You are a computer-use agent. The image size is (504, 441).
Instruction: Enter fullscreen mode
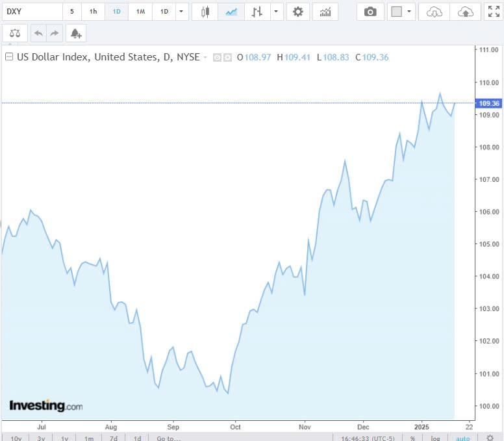[x=494, y=12]
